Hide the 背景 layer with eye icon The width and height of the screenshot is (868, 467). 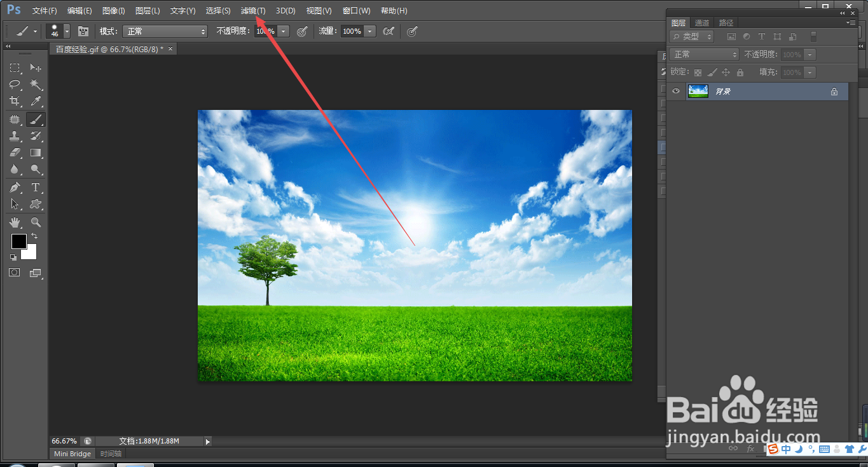coord(676,91)
